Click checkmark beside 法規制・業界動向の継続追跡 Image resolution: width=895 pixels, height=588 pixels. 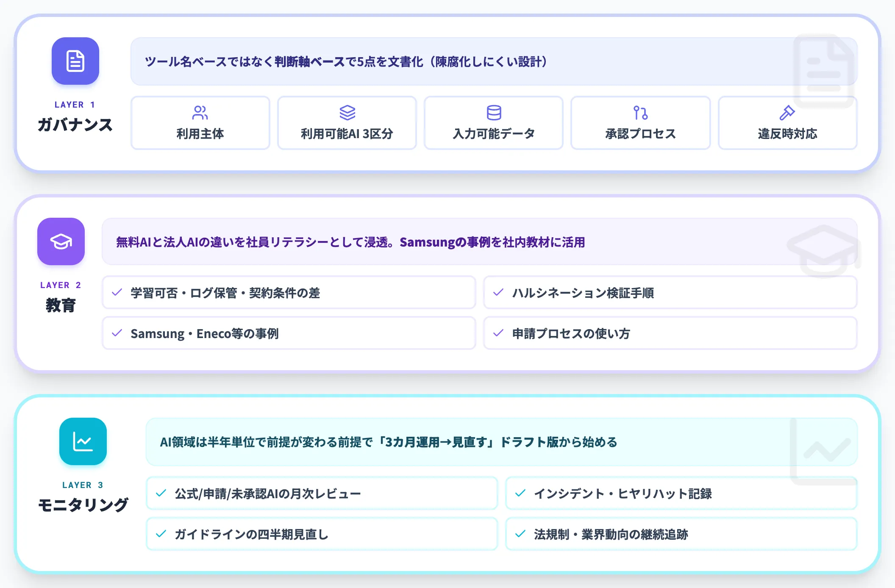tap(520, 534)
